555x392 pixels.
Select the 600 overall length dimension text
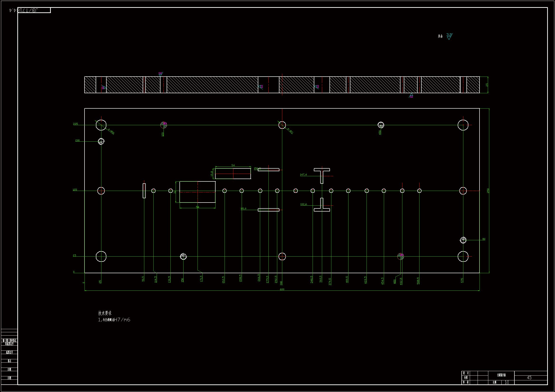pyautogui.click(x=282, y=289)
